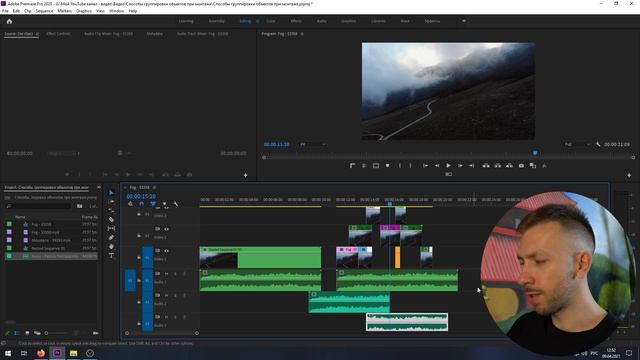
Task: Open the Source panel menu
Action: tap(37, 34)
